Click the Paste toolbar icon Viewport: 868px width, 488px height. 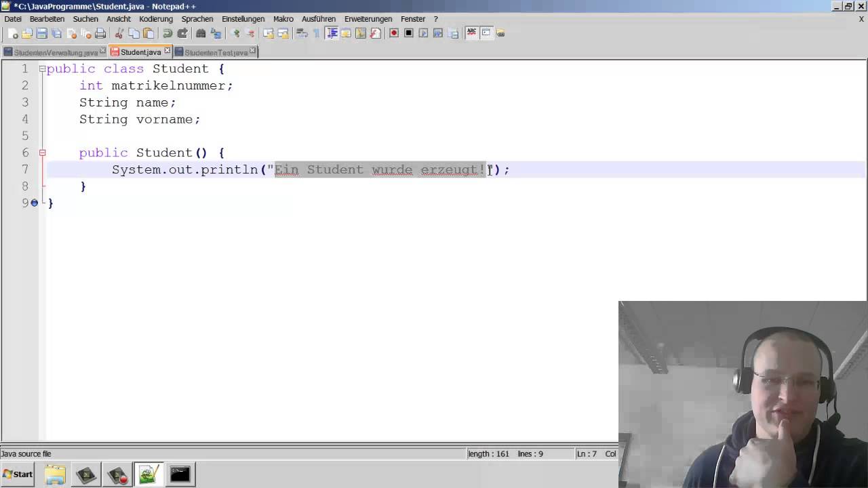click(149, 33)
